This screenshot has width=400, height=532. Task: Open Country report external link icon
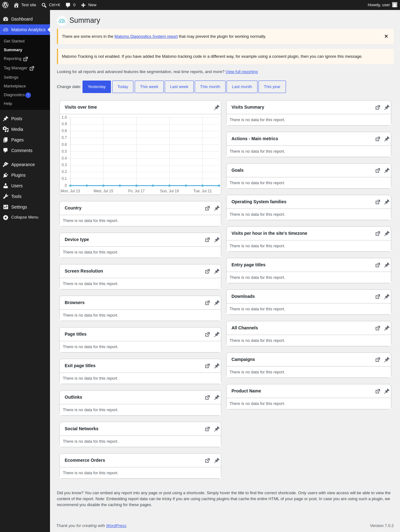[207, 208]
